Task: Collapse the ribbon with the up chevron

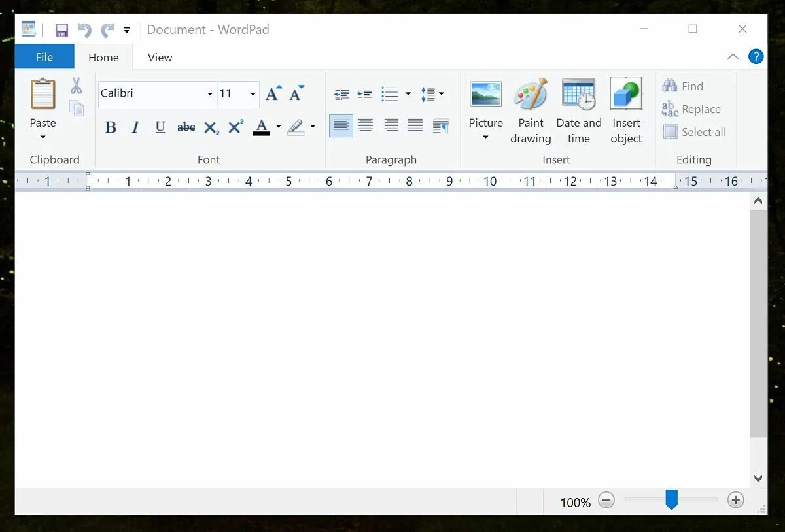Action: pos(733,57)
